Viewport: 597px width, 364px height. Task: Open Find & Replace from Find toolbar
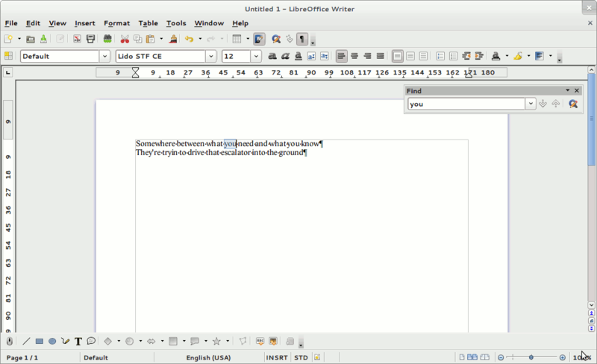coord(573,104)
